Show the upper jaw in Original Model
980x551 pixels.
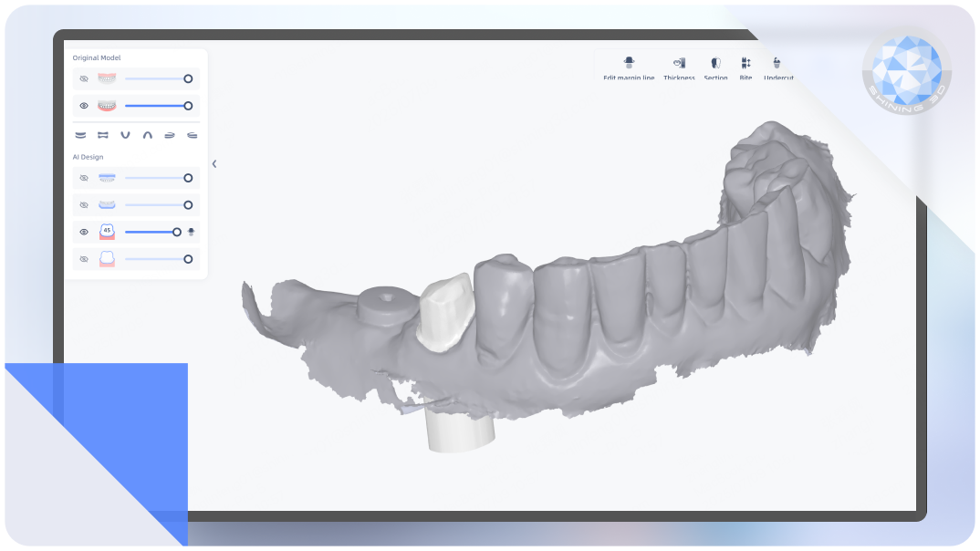point(84,79)
